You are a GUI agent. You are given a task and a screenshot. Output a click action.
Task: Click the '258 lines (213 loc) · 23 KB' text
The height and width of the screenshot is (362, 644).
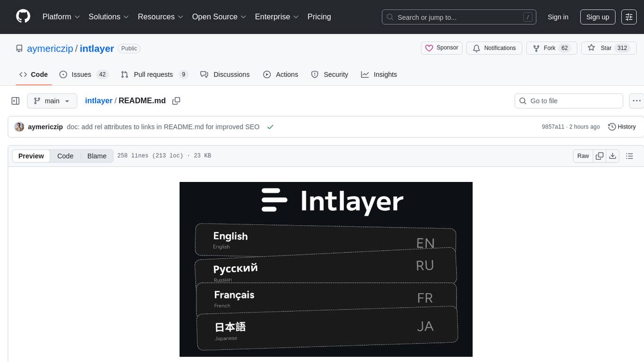[x=164, y=156]
